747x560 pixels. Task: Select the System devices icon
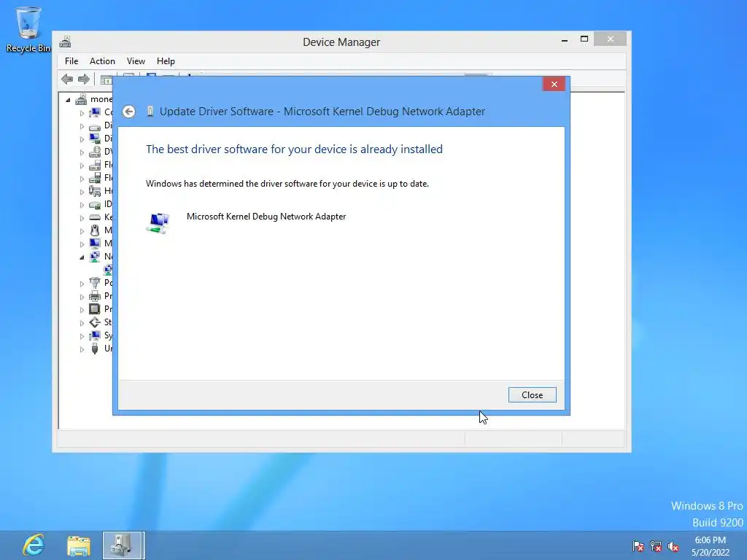coord(96,335)
